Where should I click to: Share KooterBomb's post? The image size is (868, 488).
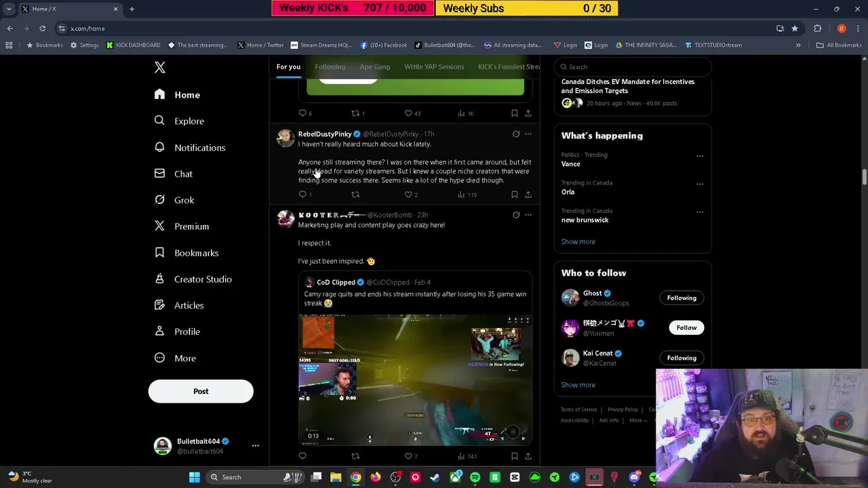click(528, 456)
